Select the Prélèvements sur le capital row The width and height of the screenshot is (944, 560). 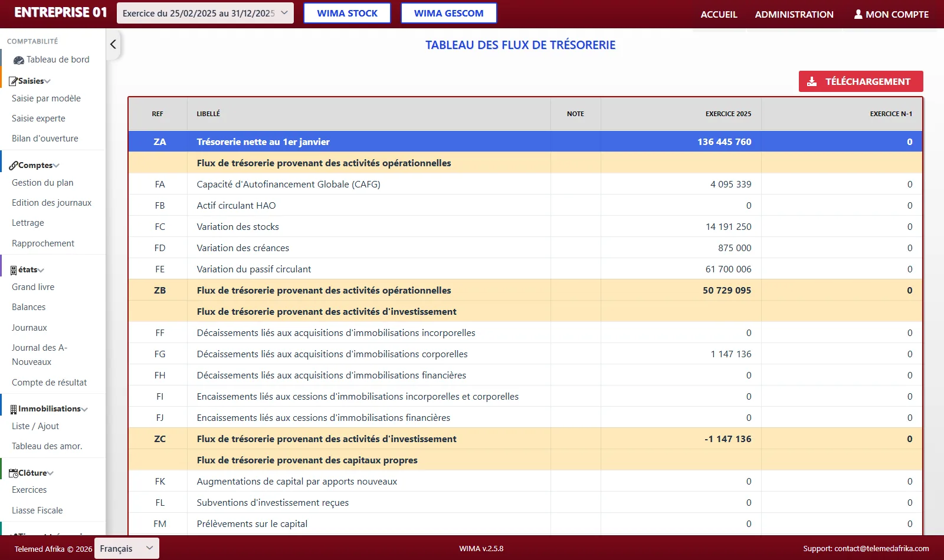coord(525,523)
